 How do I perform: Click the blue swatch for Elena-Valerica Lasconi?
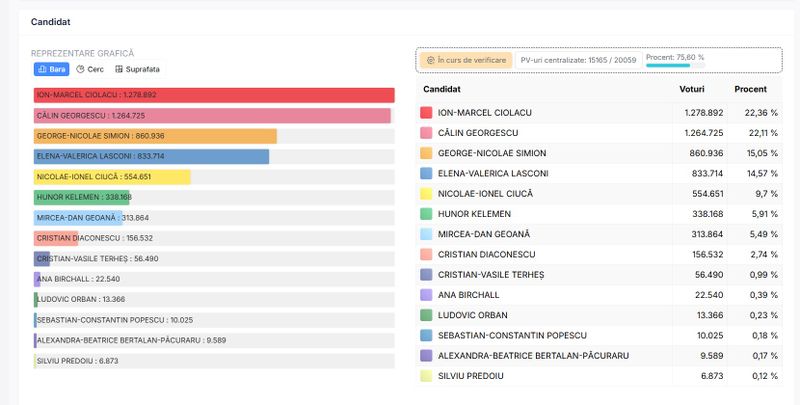427,173
